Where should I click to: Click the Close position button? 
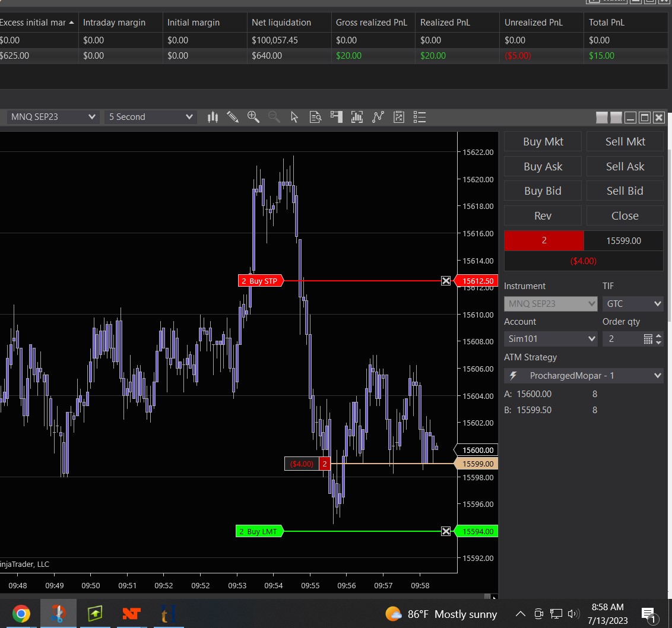625,216
